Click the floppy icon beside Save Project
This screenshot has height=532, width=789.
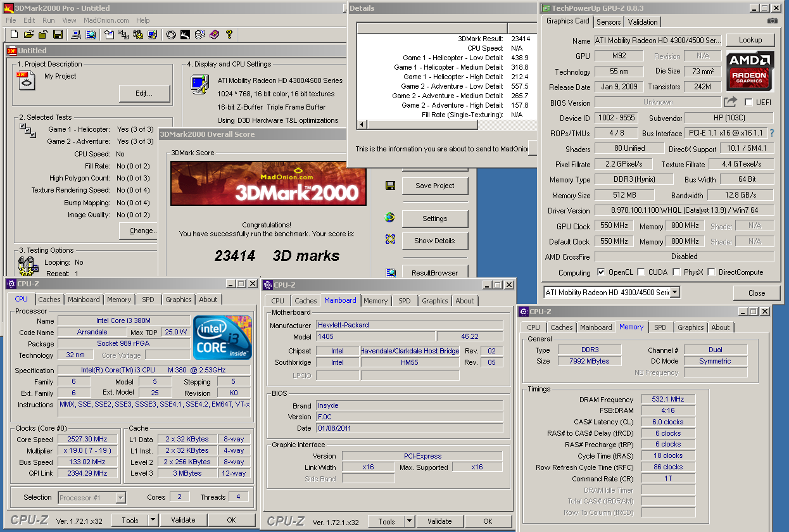coord(390,186)
